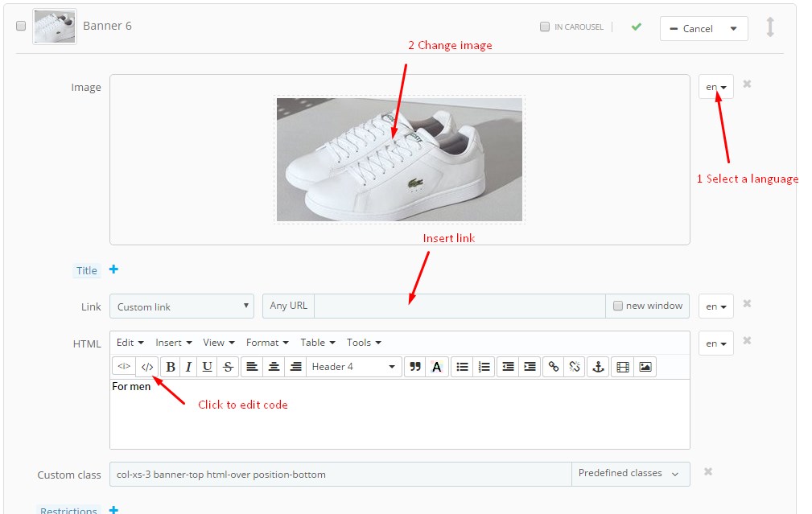Viewport: 812px width, 514px height.
Task: Open the Insert menu in editor
Action: click(174, 342)
